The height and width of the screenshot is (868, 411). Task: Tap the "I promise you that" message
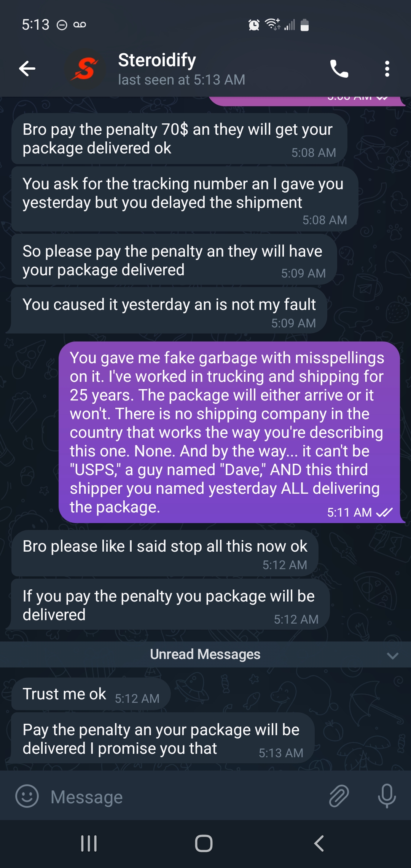(x=162, y=739)
